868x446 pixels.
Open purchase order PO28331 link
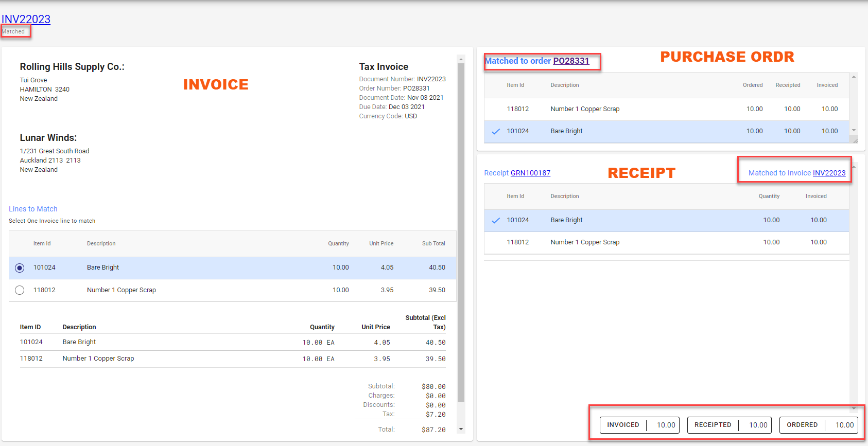click(x=571, y=61)
